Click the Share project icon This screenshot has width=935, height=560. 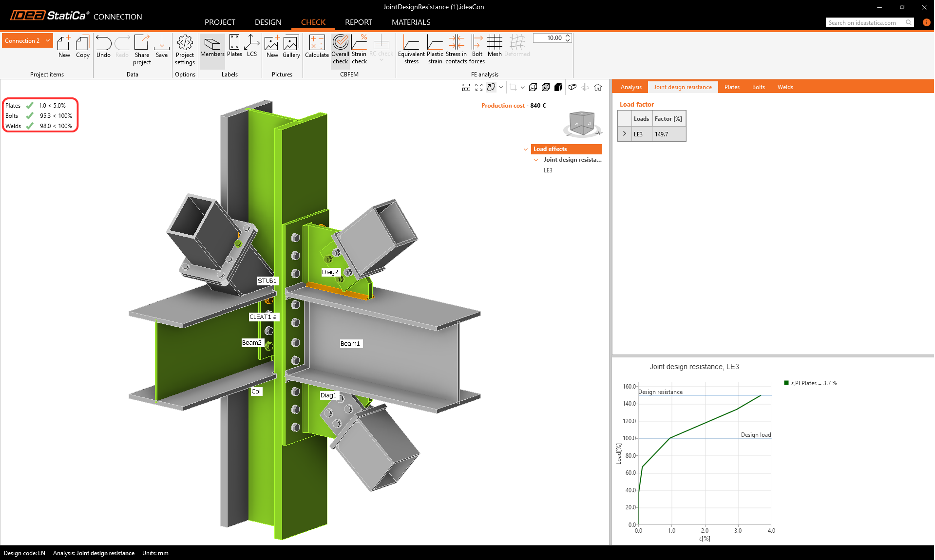pos(142,50)
